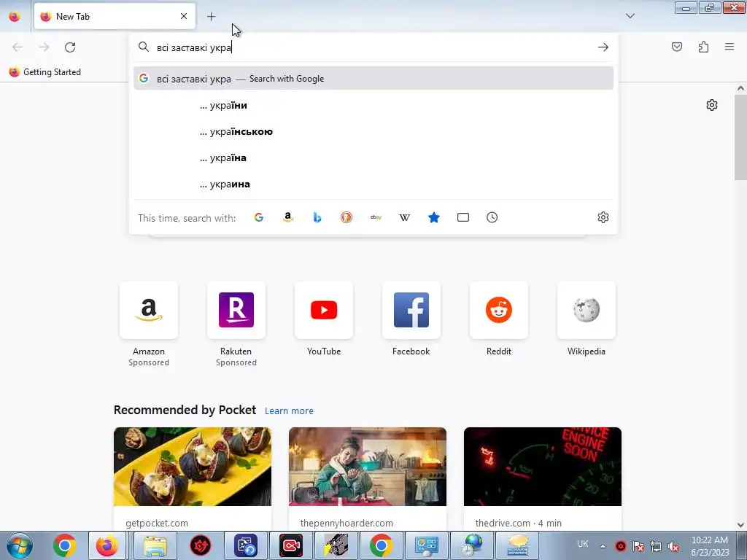Screen dimensions: 747x560
Task: Click the page vertical scrollbar thumb
Action: [740, 137]
